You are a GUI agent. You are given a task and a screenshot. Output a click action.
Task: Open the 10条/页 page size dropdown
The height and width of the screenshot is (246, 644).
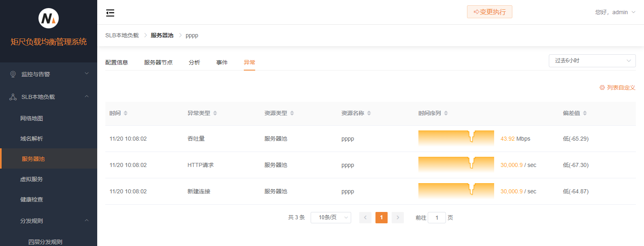[x=331, y=218]
